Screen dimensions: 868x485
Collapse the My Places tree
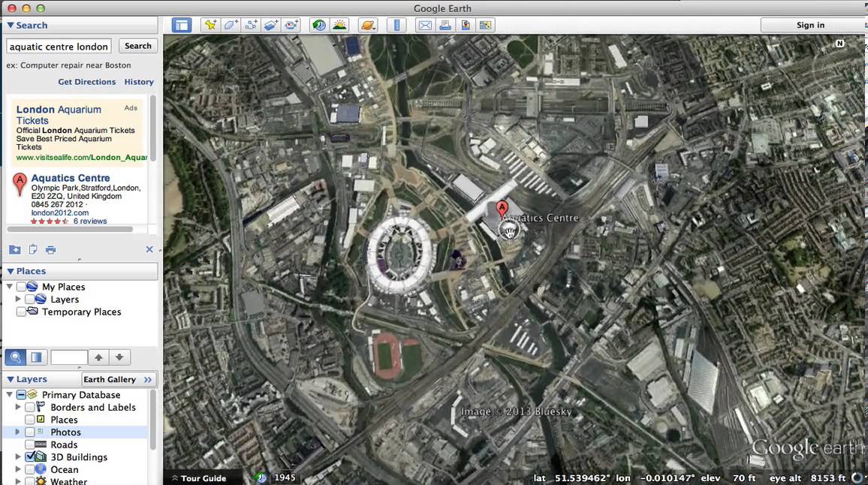(x=10, y=287)
